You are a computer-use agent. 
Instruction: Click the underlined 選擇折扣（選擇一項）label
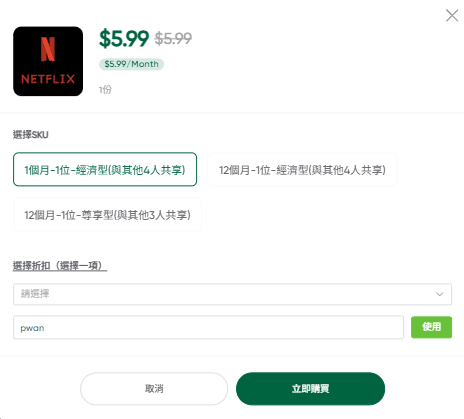tap(60, 266)
